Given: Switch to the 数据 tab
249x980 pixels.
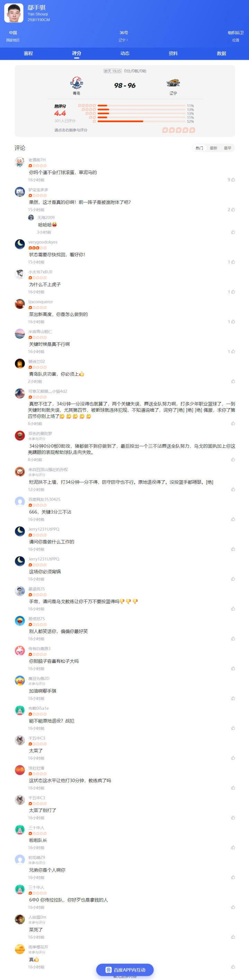Looking at the screenshot, I should [221, 53].
